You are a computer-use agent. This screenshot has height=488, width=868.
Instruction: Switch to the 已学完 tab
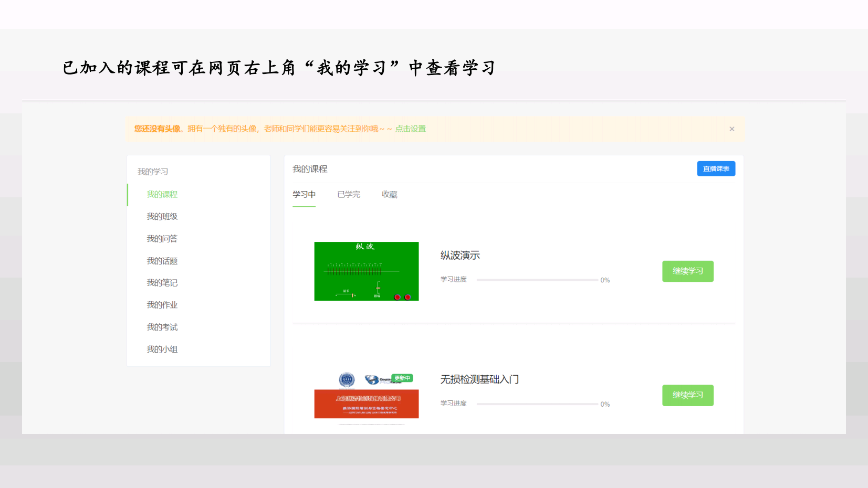[x=349, y=195]
